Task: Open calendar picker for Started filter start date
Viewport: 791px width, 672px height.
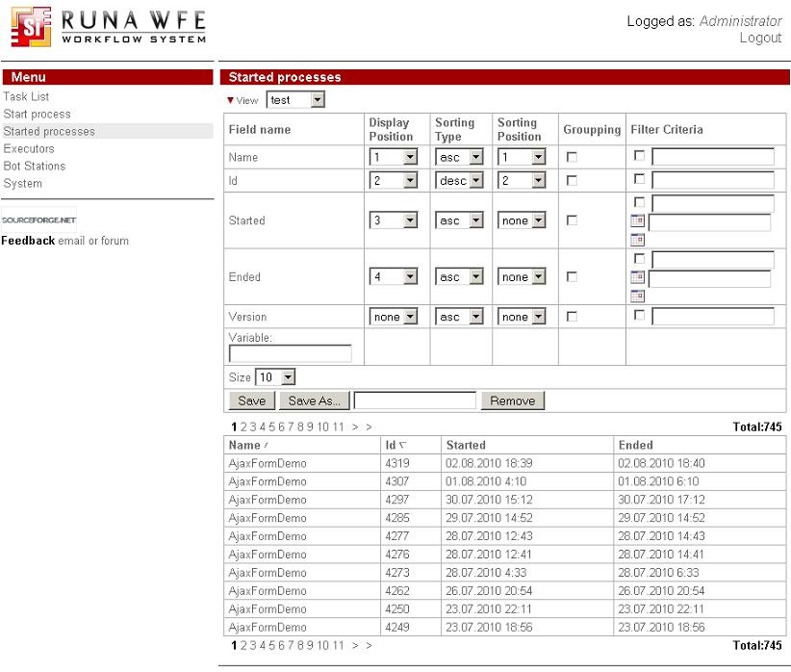Action: pos(638,221)
